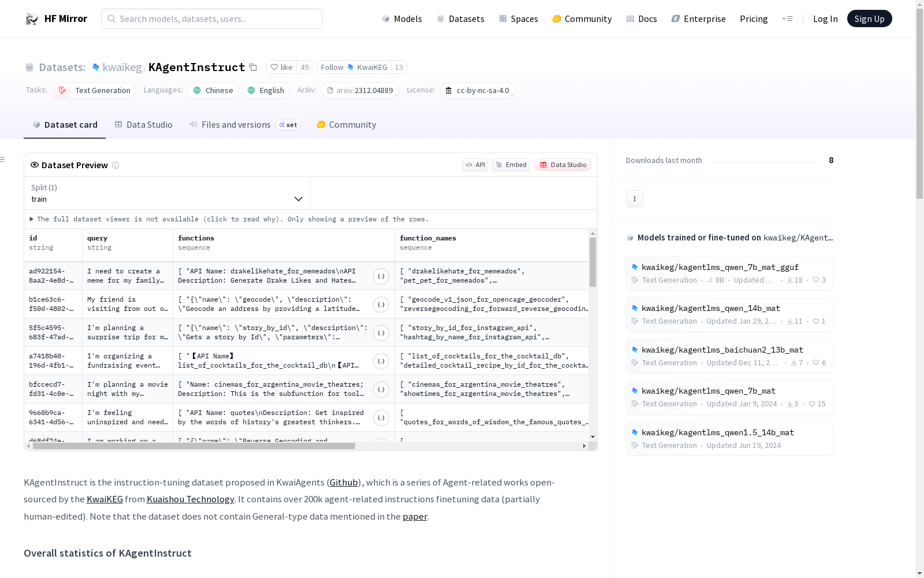
Task: Open the Data Studio tab
Action: point(144,125)
